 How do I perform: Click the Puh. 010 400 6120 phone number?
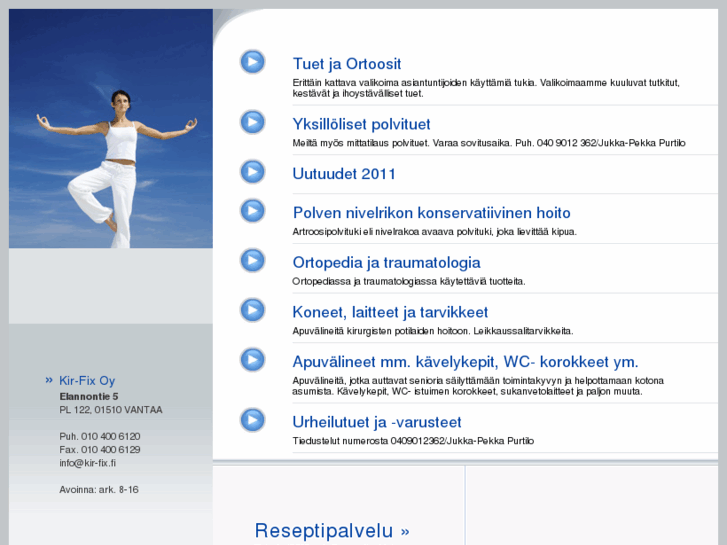pos(100,436)
